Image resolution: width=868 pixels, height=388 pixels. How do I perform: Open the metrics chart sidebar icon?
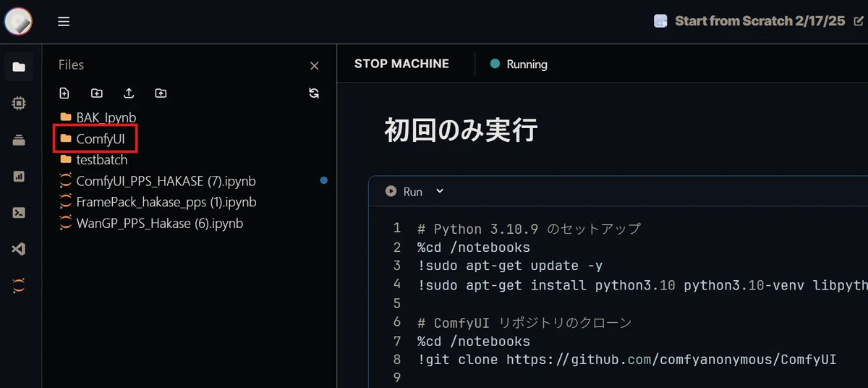coord(19,176)
